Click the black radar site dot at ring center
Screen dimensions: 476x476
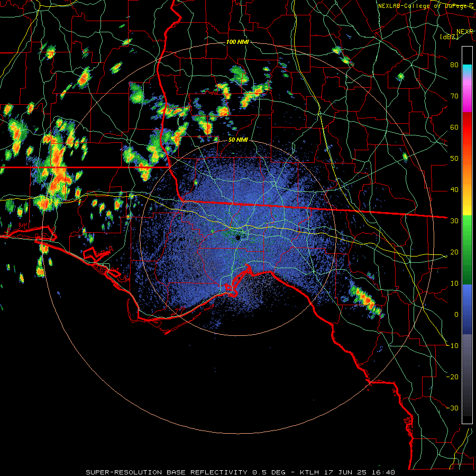pos(238,237)
